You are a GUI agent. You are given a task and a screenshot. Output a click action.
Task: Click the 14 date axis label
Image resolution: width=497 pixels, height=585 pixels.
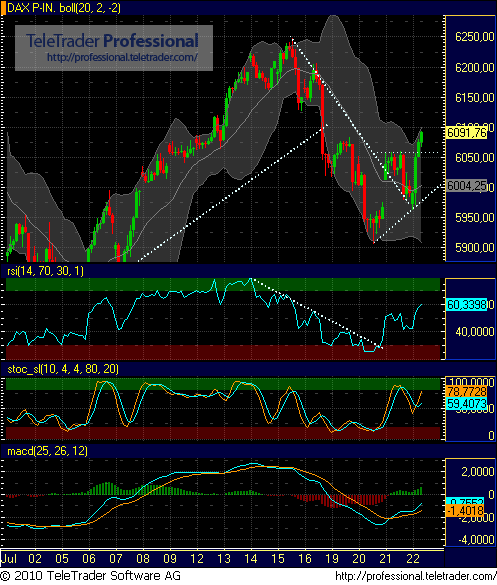251,559
